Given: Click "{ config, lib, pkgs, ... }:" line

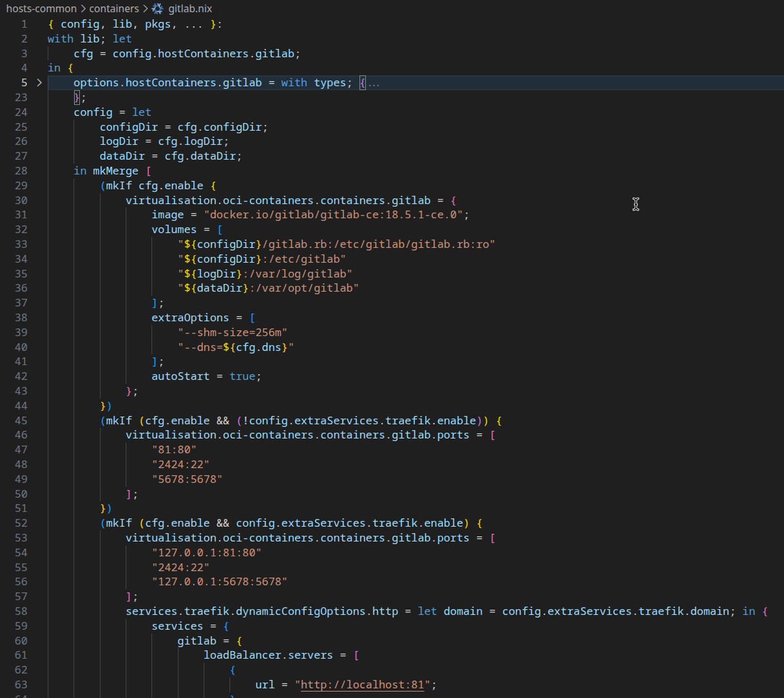Looking at the screenshot, I should [135, 24].
